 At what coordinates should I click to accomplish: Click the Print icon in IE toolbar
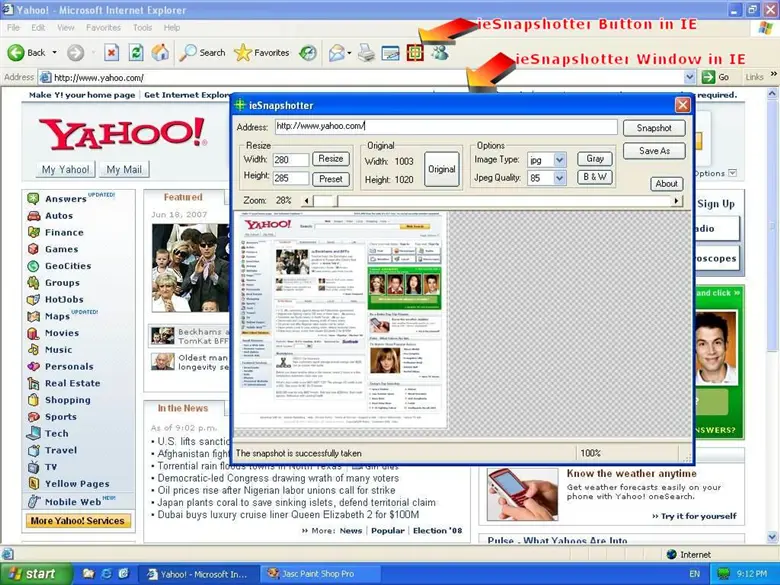coord(366,52)
